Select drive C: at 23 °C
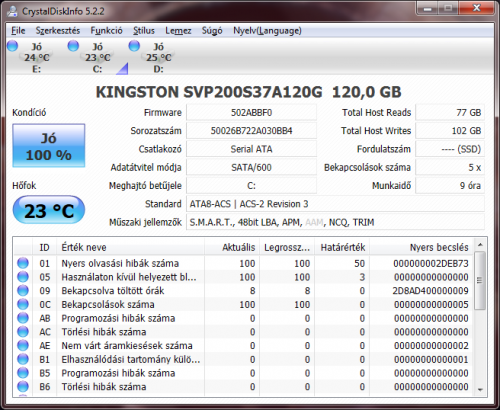This screenshot has height=410, width=500. pyautogui.click(x=97, y=58)
